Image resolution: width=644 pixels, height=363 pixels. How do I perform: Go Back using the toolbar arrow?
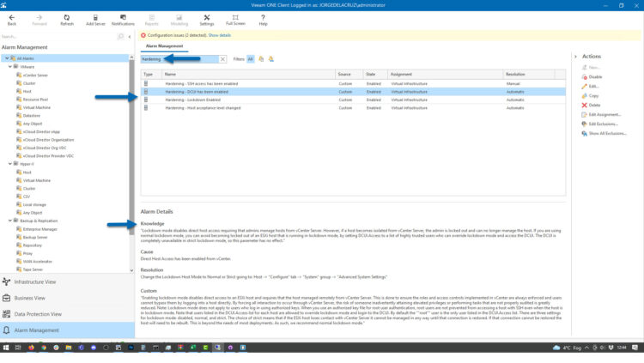[x=11, y=20]
